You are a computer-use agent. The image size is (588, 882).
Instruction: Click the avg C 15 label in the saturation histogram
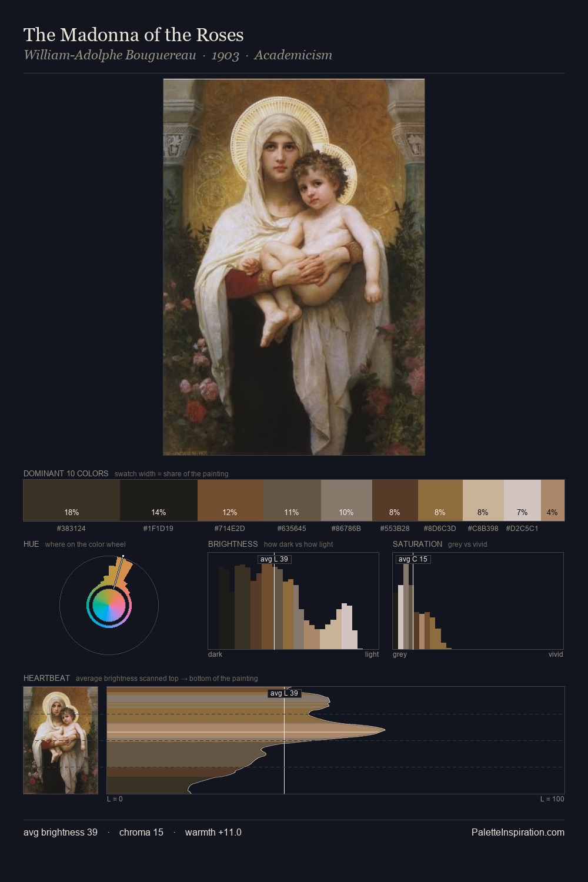(413, 559)
